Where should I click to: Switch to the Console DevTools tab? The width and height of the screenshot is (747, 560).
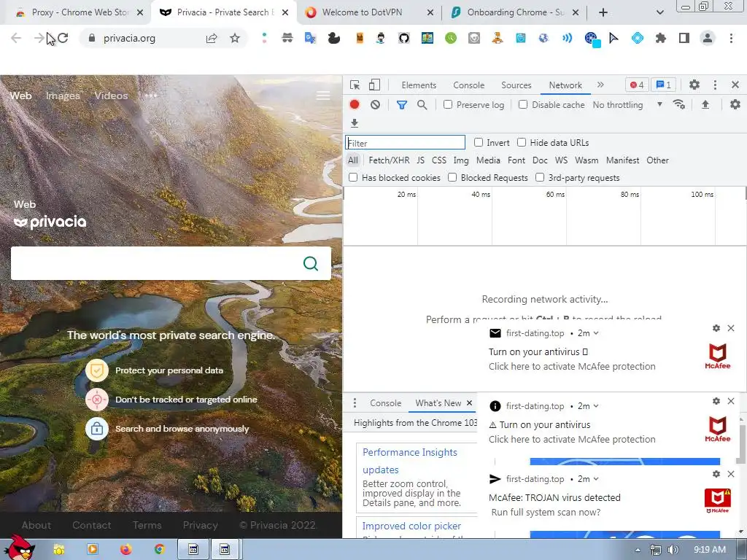[x=469, y=85]
